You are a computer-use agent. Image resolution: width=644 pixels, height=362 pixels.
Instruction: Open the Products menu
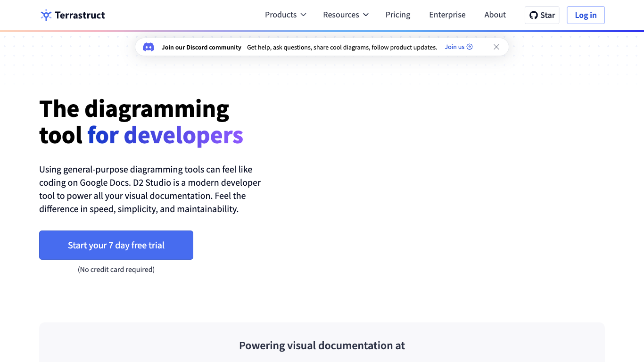286,15
